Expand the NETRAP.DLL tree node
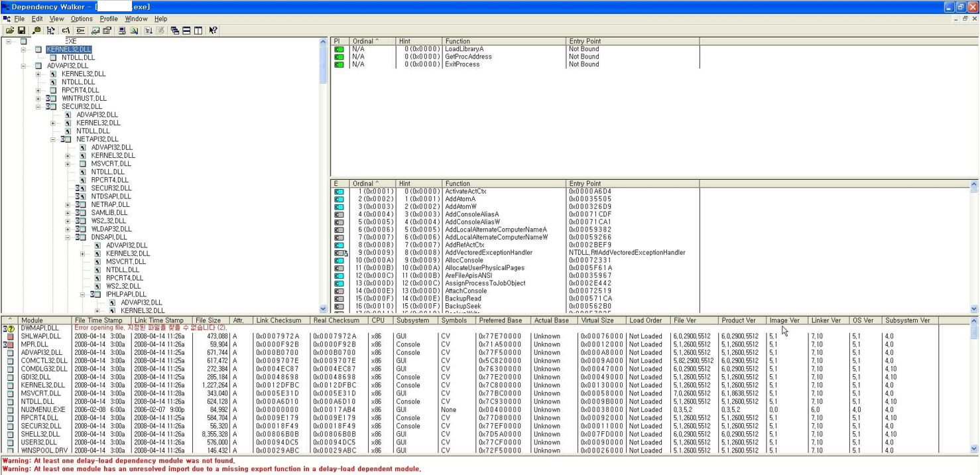 coord(68,205)
